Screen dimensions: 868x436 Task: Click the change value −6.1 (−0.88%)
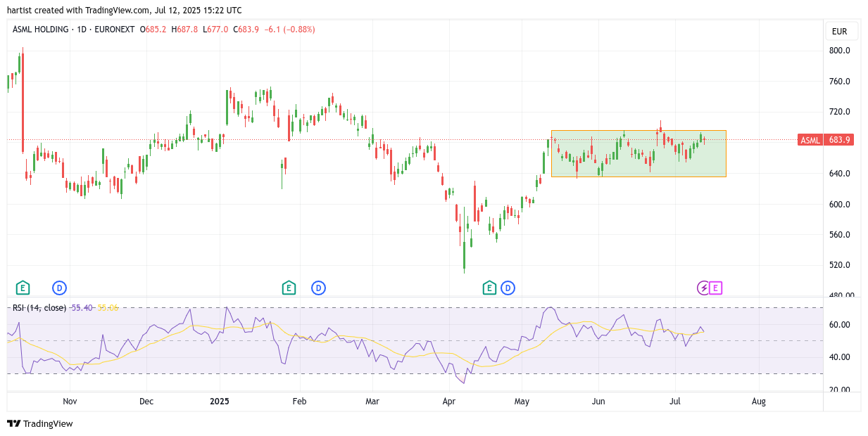289,30
